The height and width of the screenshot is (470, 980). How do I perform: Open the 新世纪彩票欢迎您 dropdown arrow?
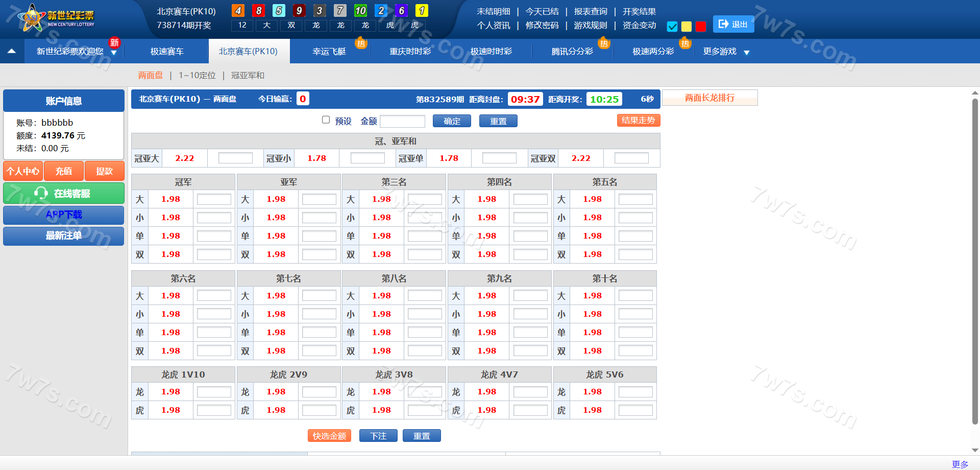(x=114, y=53)
